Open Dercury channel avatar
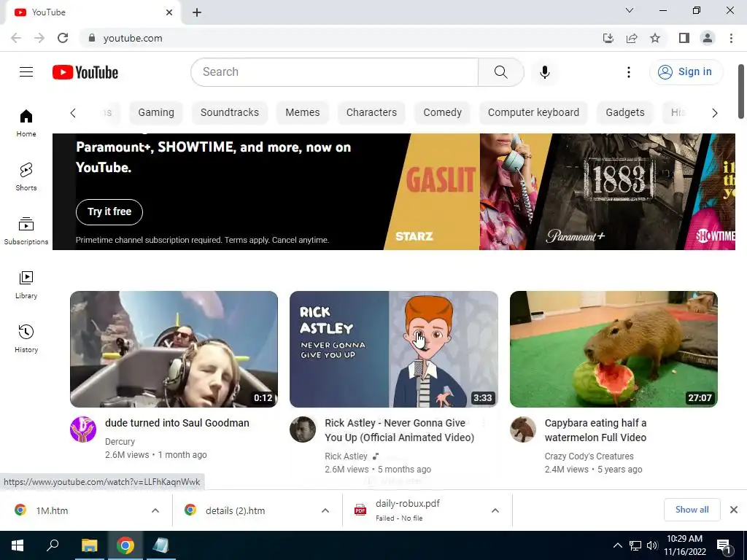The width and height of the screenshot is (747, 560). pyautogui.click(x=83, y=429)
